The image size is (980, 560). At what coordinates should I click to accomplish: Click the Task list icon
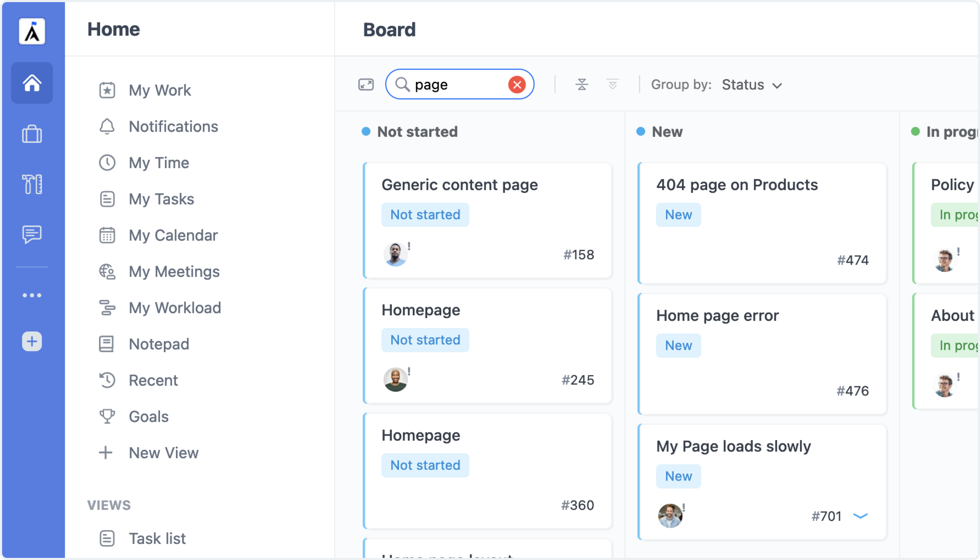point(107,538)
